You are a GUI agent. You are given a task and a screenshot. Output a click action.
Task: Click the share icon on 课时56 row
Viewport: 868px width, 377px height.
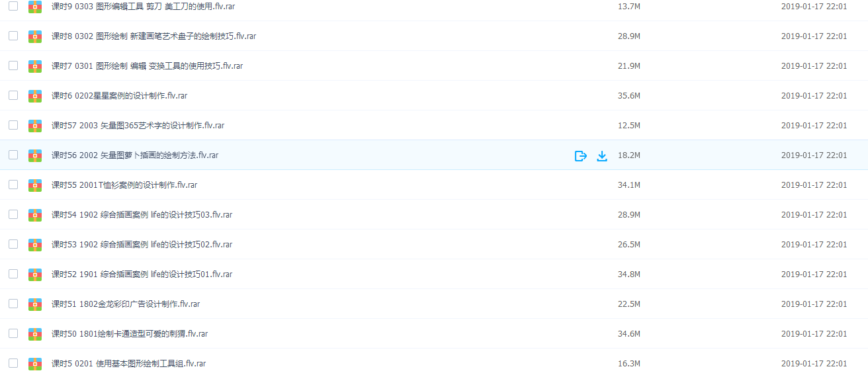[x=581, y=155]
